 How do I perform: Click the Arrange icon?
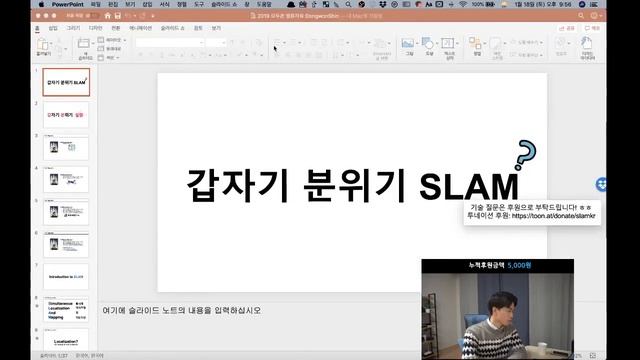click(x=475, y=43)
